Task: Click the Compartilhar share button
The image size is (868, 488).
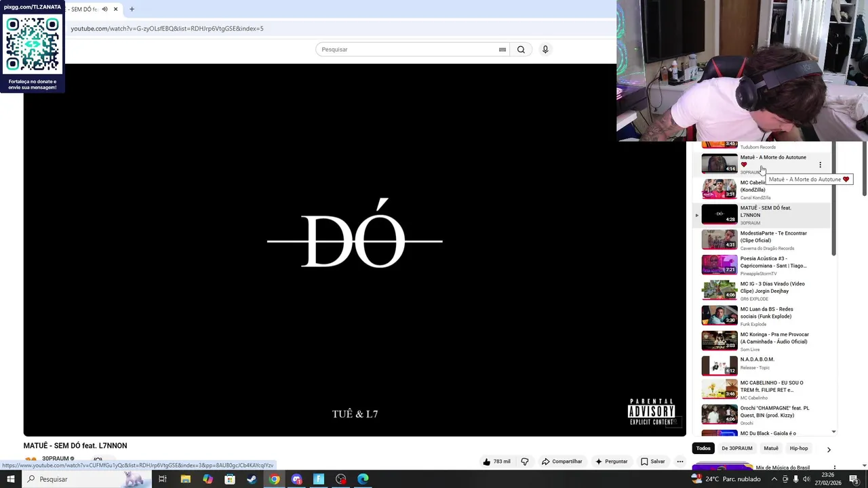Action: click(x=562, y=462)
